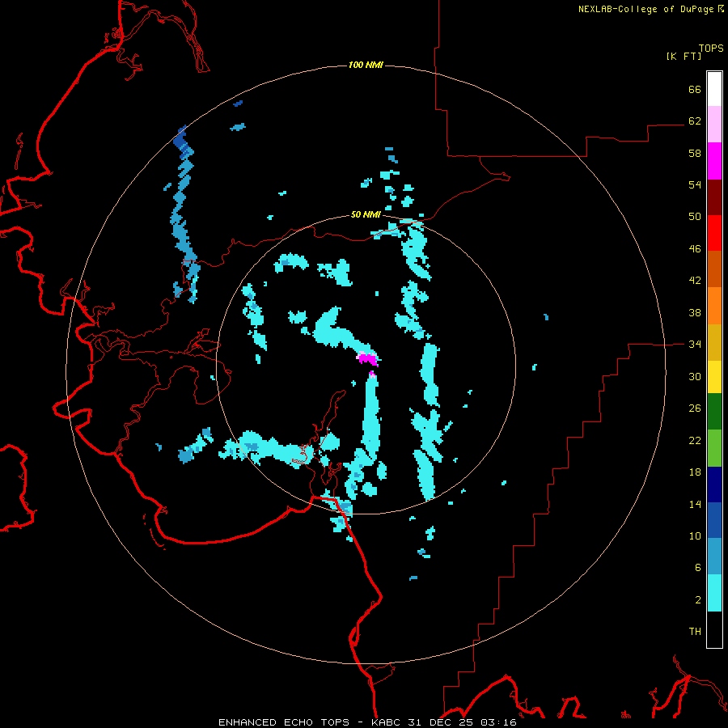Select the dark red legend swatch
728x728 pixels.
click(714, 197)
